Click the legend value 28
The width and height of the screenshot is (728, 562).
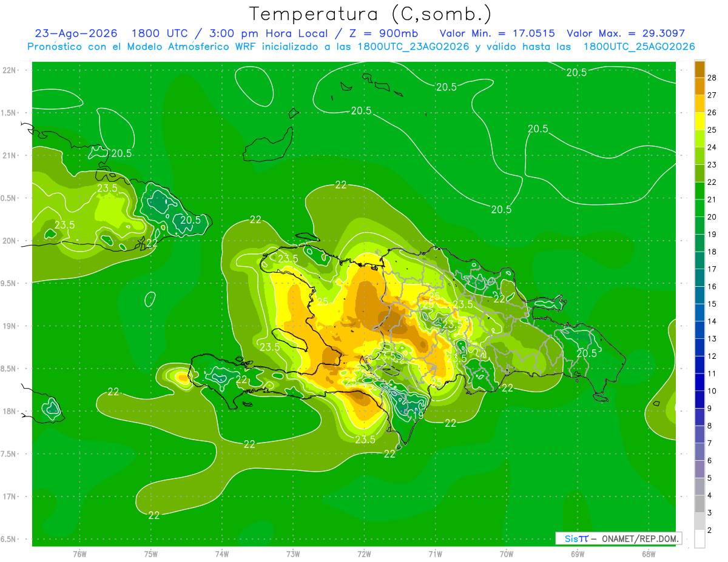coord(712,78)
